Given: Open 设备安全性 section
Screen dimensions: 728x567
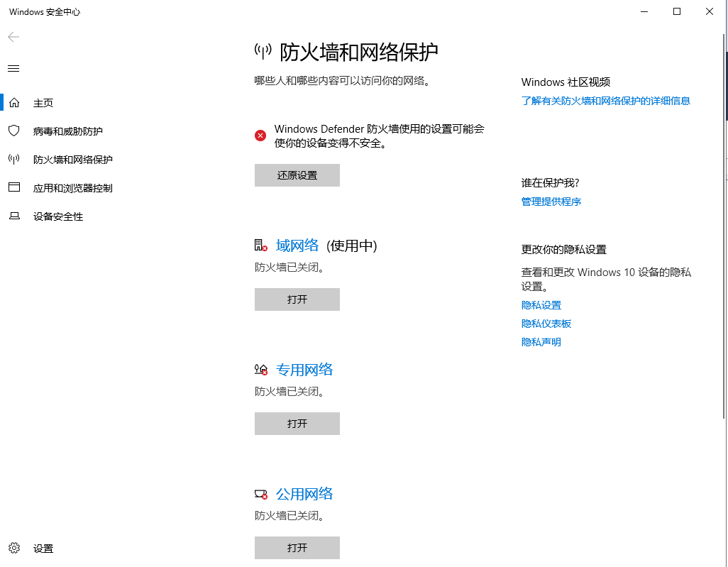Looking at the screenshot, I should click(58, 216).
